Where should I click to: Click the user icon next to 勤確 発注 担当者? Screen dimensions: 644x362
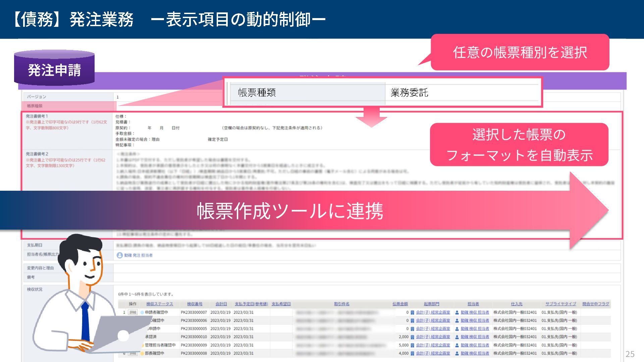pyautogui.click(x=119, y=255)
